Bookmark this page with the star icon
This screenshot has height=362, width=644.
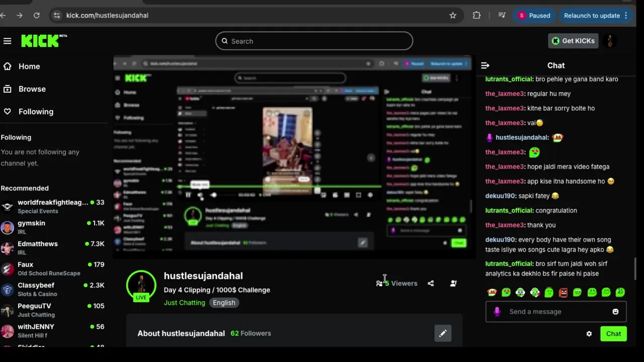(453, 16)
